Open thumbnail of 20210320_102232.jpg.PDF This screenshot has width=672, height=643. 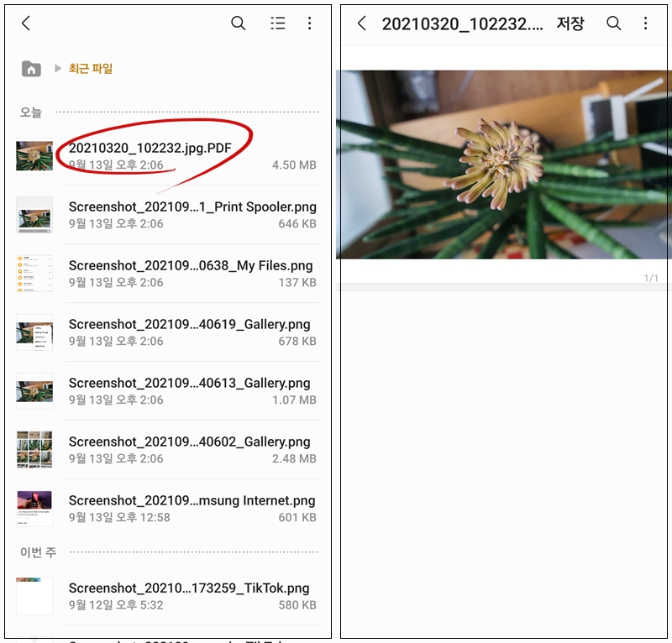tap(34, 156)
